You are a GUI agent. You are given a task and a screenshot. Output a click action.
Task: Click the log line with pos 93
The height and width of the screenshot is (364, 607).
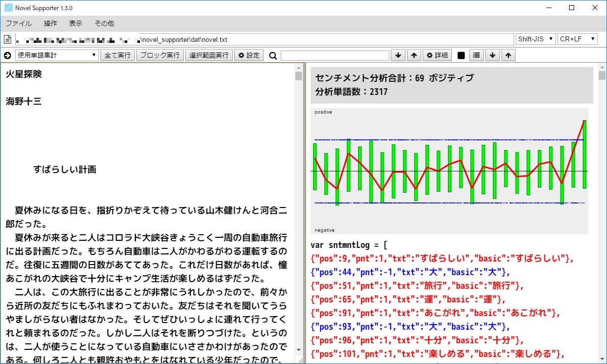tap(411, 327)
